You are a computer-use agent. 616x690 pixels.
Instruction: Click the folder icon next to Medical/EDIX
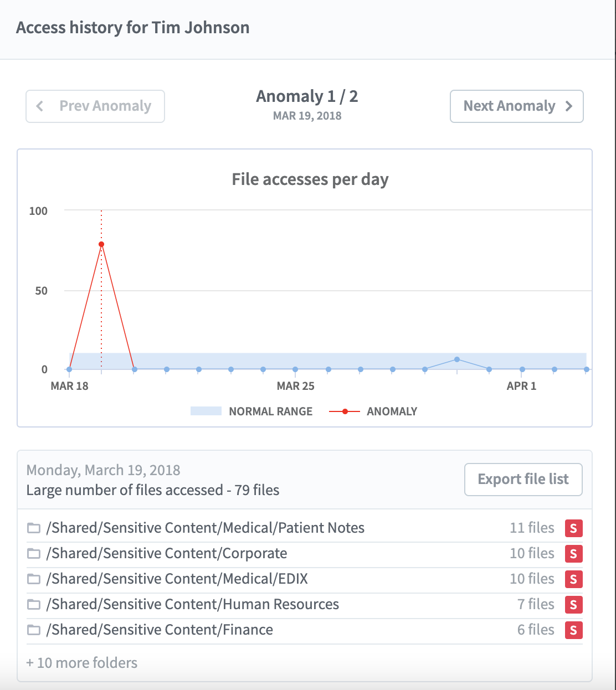34,579
